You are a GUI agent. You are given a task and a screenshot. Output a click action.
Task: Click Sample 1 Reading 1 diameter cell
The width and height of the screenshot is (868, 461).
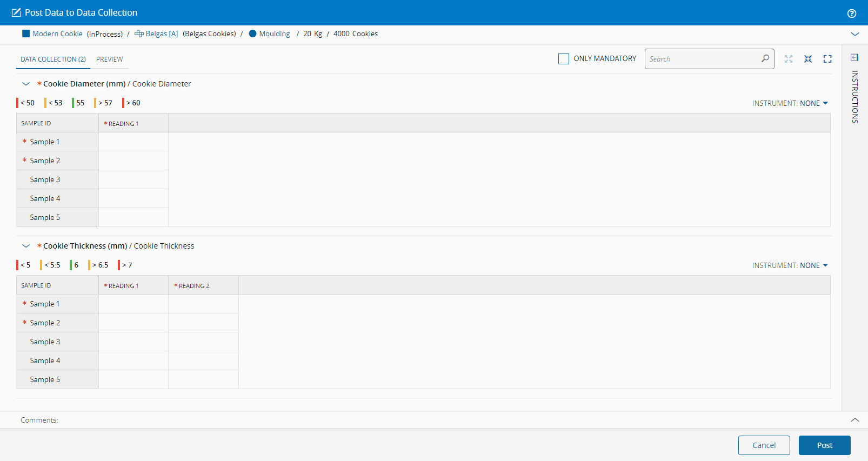tap(133, 142)
